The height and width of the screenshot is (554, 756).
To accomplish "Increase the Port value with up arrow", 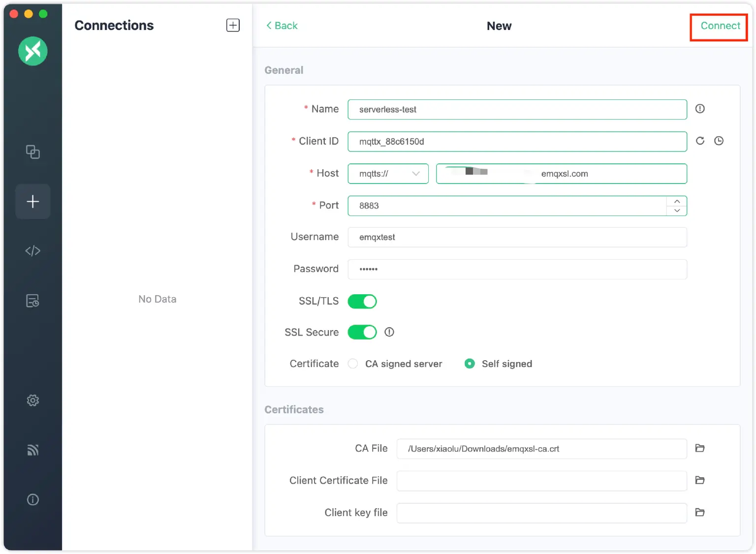I will click(x=677, y=201).
